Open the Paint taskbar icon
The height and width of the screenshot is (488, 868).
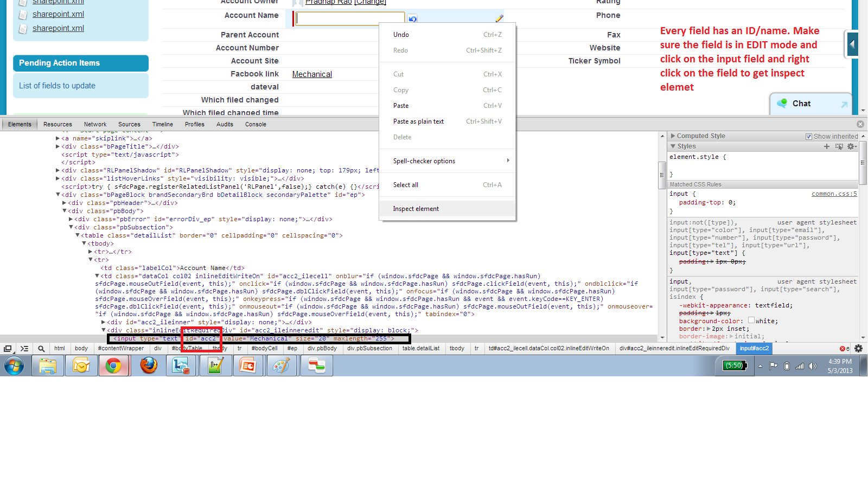pyautogui.click(x=281, y=366)
